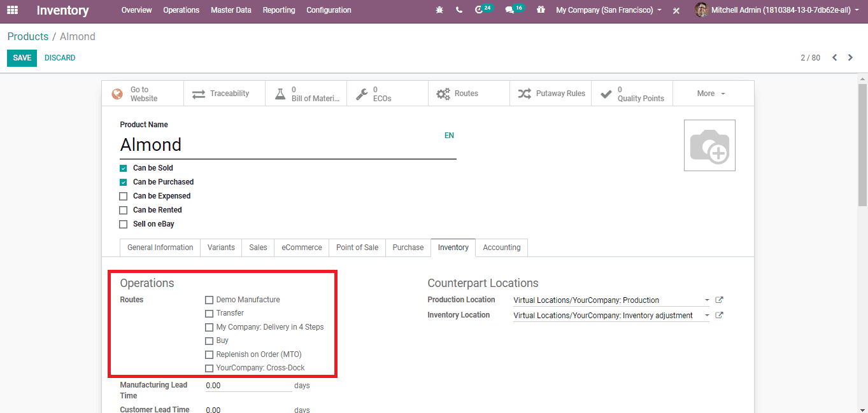Check Replenish on Order (MTO) route
This screenshot has height=413, width=868.
pos(209,354)
